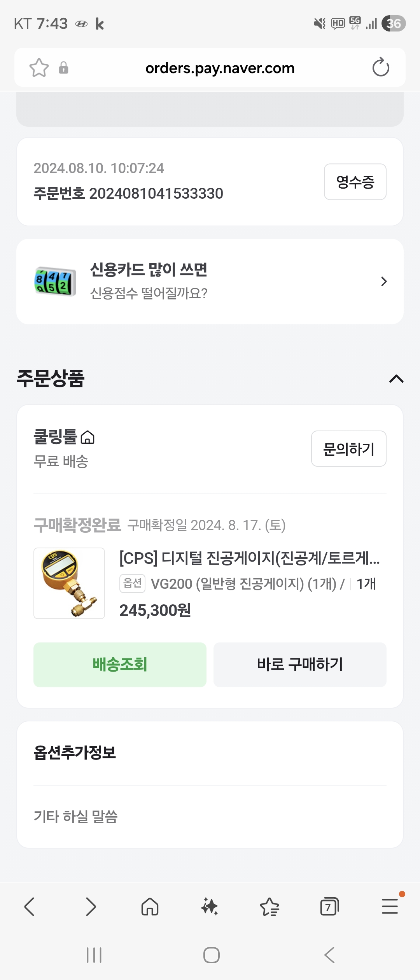Tap the lock site security icon
Image resolution: width=420 pixels, height=980 pixels.
click(x=63, y=68)
